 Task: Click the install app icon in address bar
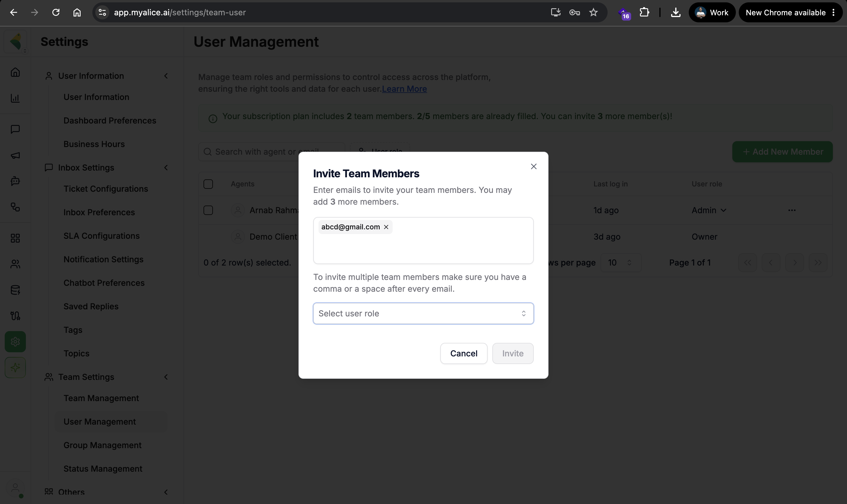click(555, 13)
